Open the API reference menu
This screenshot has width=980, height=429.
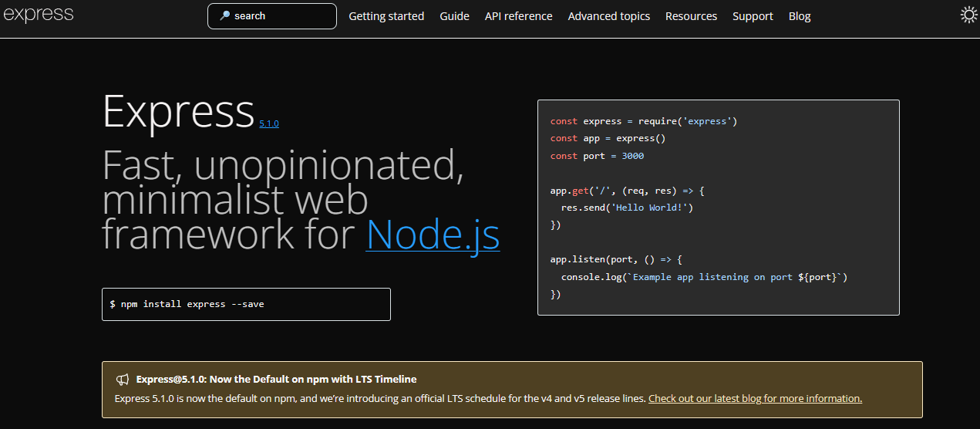518,16
